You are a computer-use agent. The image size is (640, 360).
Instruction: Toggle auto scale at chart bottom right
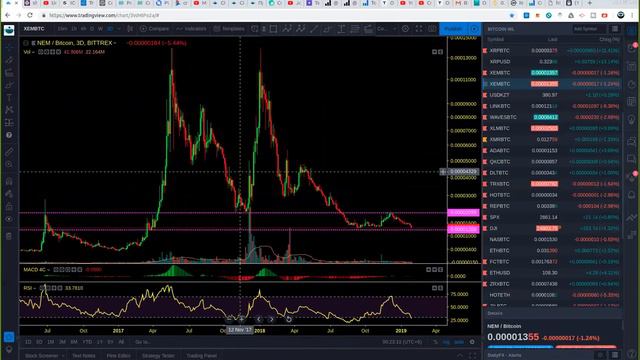click(459, 342)
